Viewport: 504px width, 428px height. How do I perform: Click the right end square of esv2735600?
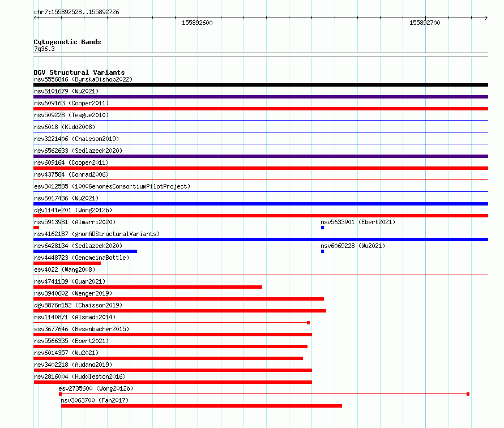pos(468,394)
